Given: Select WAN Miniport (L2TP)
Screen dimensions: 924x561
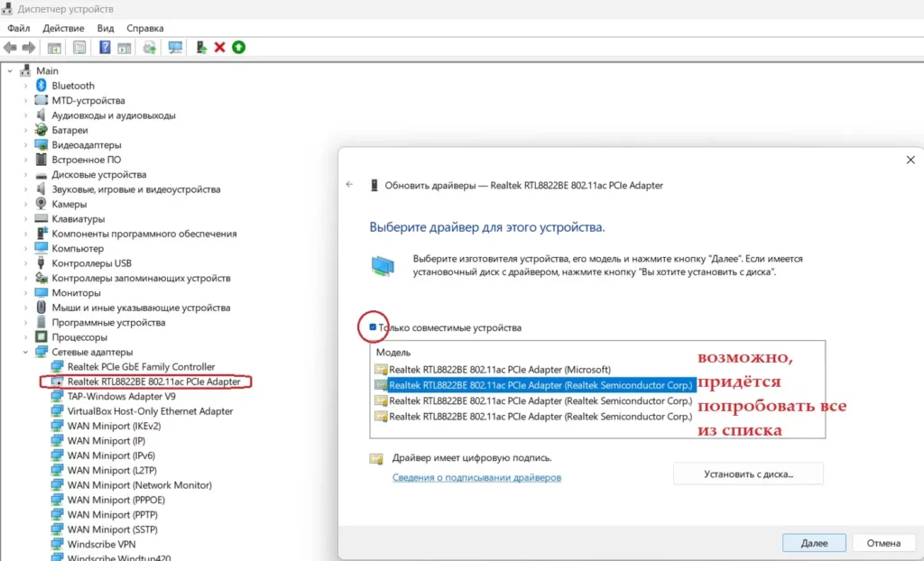Looking at the screenshot, I should 112,470.
